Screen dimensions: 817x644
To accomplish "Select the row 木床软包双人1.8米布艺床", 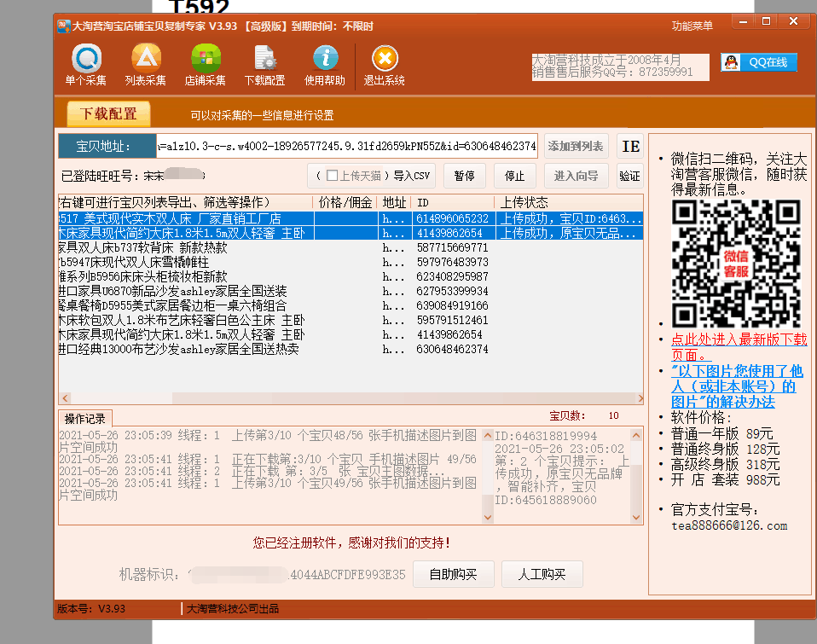I will [351, 321].
